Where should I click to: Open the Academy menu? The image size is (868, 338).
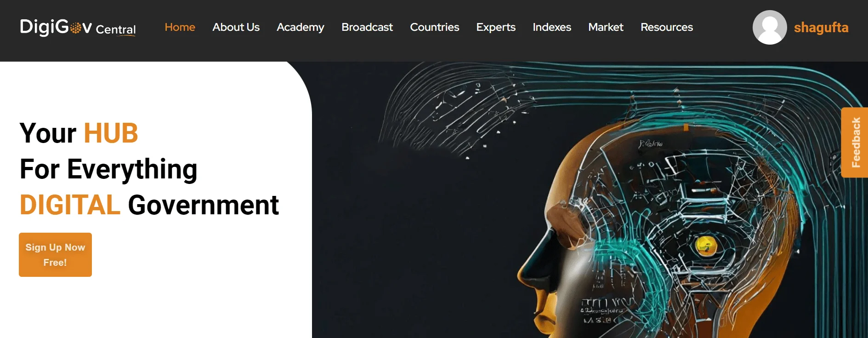point(300,28)
